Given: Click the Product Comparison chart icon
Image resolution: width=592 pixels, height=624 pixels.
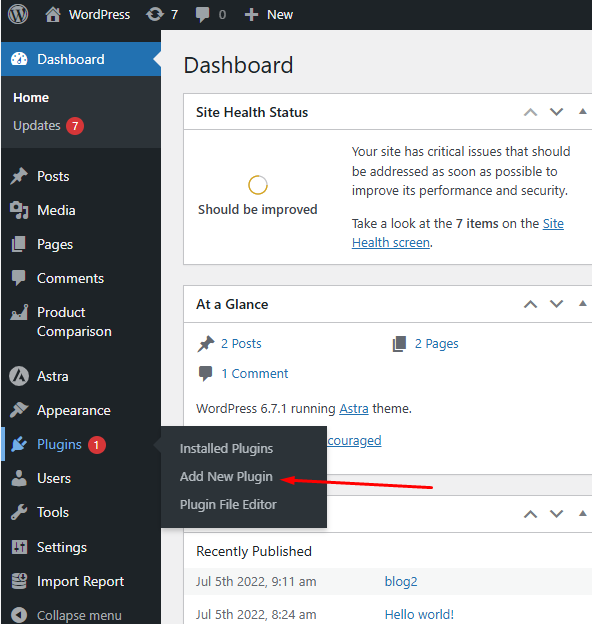Looking at the screenshot, I should pyautogui.click(x=19, y=312).
